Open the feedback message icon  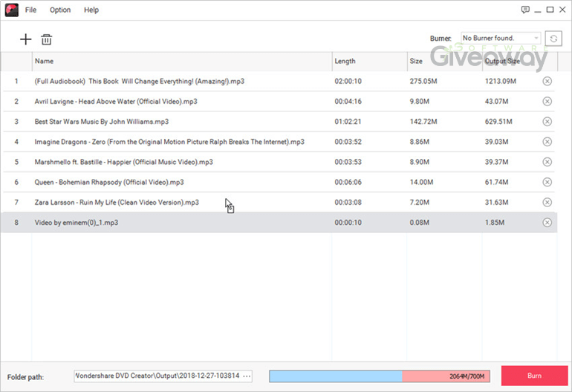(525, 10)
